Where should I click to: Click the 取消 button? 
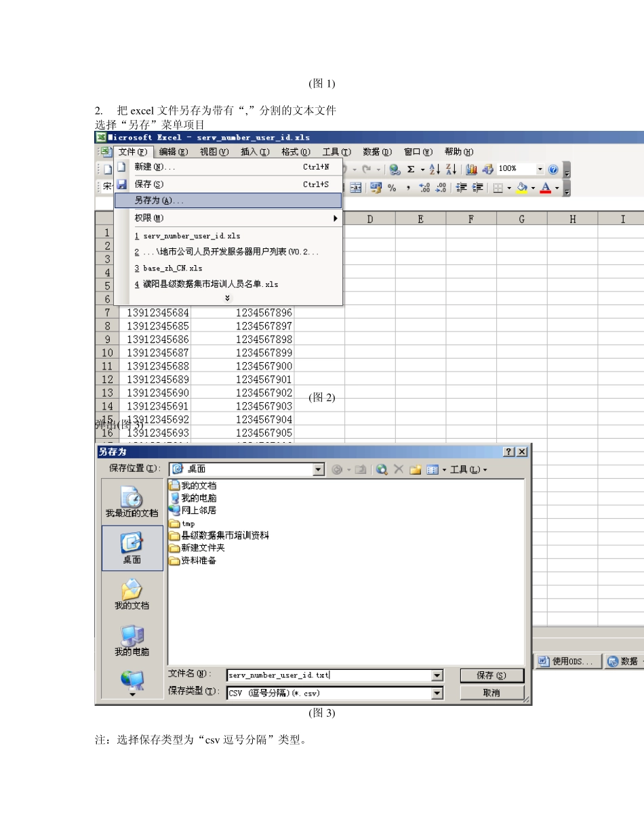coord(491,693)
